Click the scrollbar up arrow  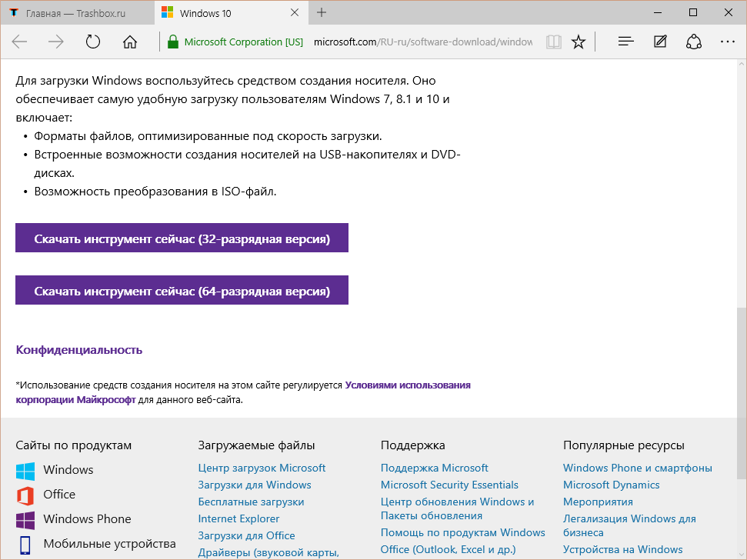tap(742, 65)
